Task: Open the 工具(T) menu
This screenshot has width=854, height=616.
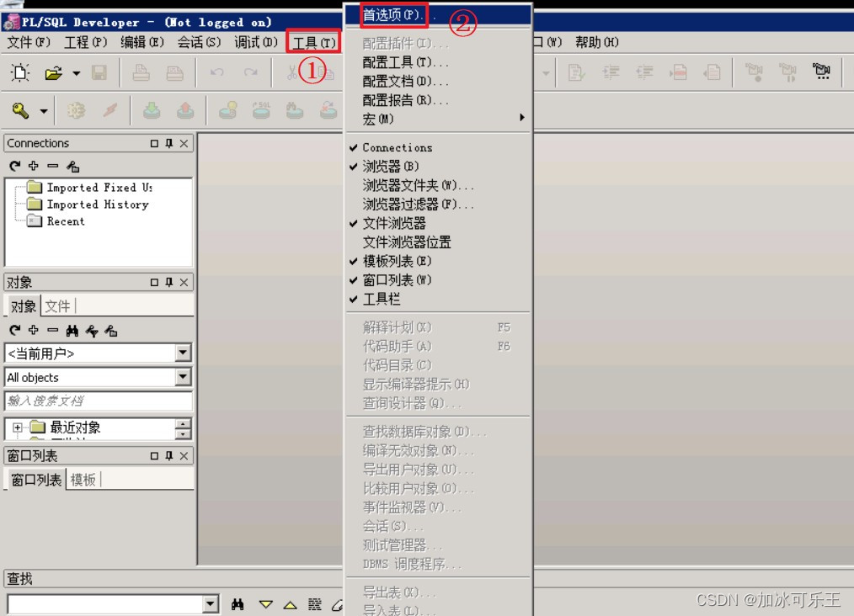Action: coord(313,42)
